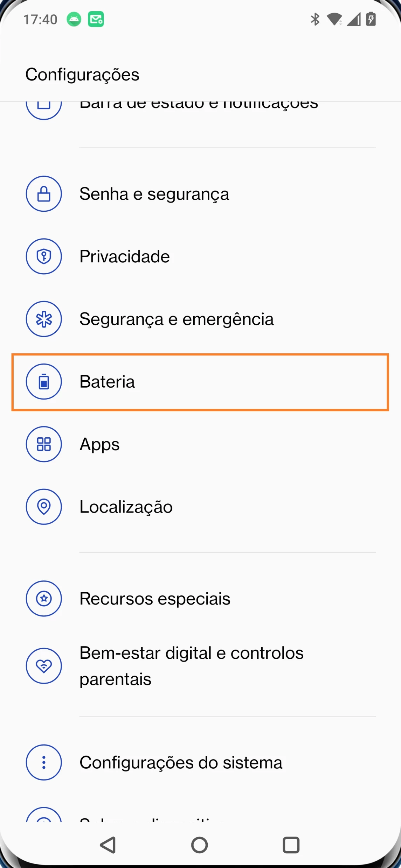Screen dimensions: 401x868
Task: Open Bem-estar digital e controlos parentais
Action: 191,666
